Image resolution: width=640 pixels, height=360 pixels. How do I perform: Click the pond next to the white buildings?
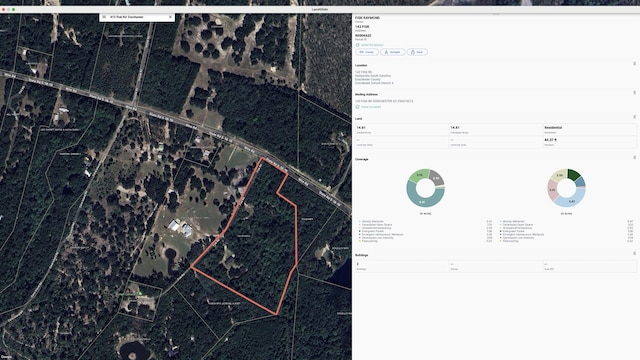coord(170,255)
